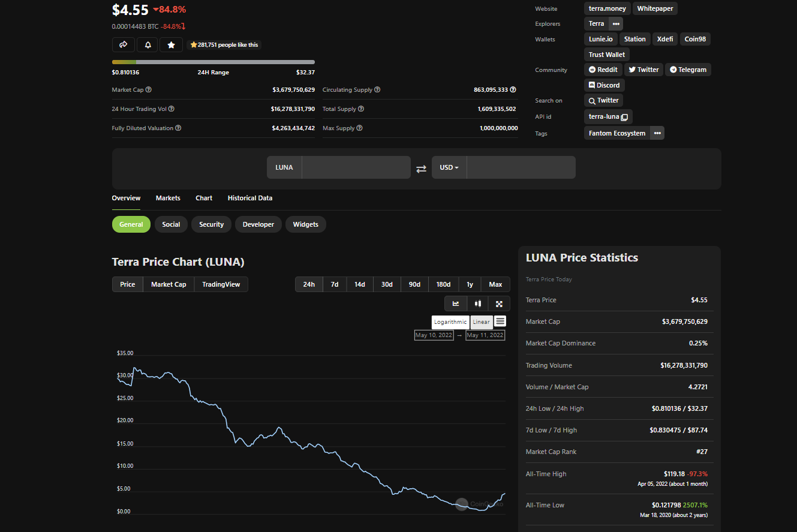The image size is (797, 532).
Task: Switch chart to TradingView
Action: tap(221, 284)
